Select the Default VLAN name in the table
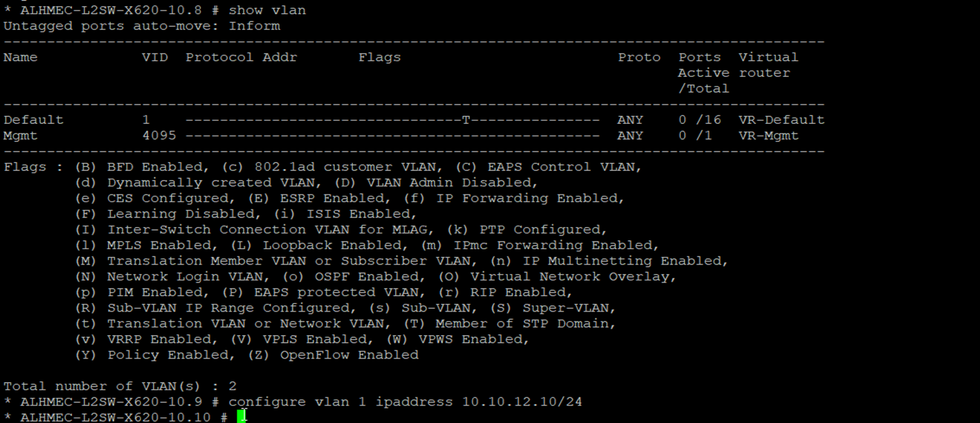The width and height of the screenshot is (980, 423). click(33, 120)
